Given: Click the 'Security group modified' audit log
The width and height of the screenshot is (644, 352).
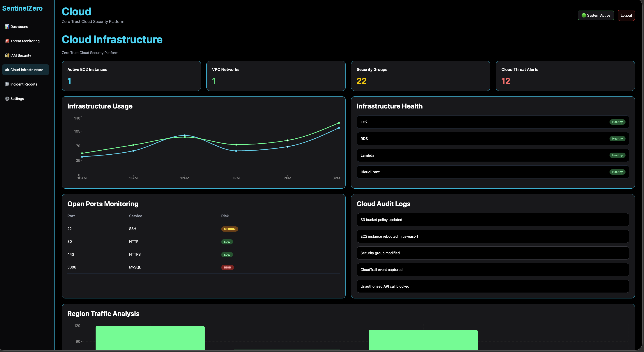Looking at the screenshot, I should (493, 253).
